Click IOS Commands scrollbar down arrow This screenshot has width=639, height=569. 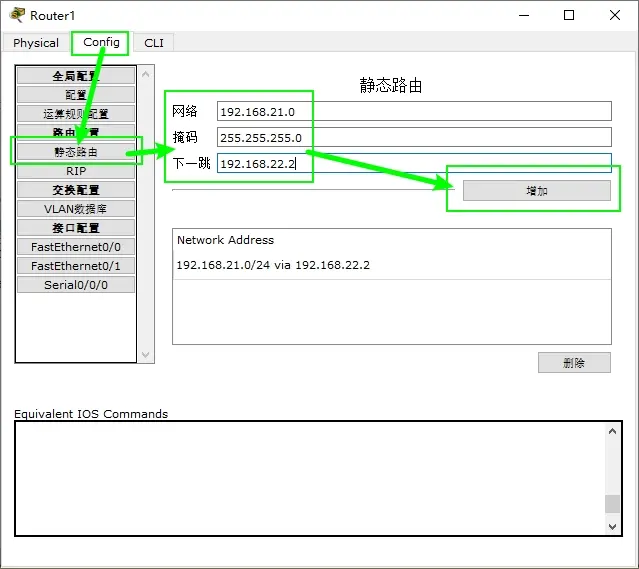click(612, 527)
